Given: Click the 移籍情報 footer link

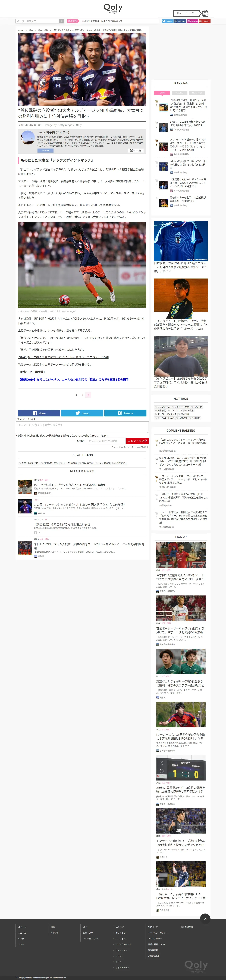Looking at the screenshot, I should (54, 933).
